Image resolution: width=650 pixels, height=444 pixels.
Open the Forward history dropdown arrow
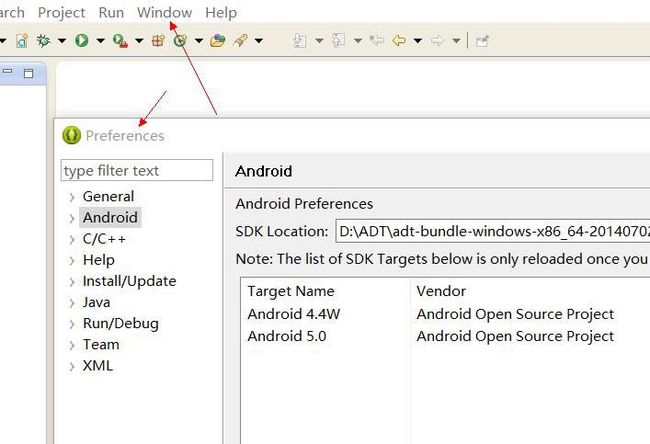click(456, 41)
